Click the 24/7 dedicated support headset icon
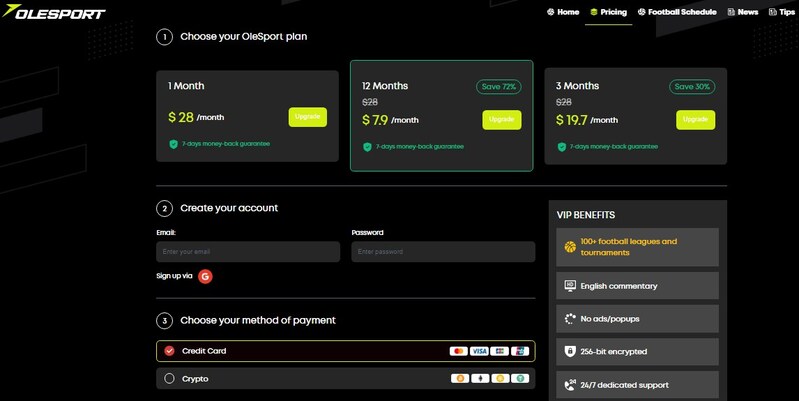The height and width of the screenshot is (401, 799). (x=570, y=384)
